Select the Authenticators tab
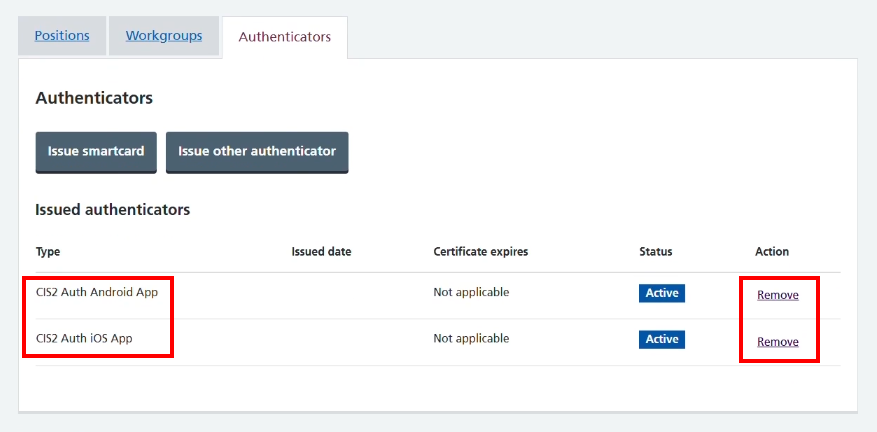 [x=285, y=37]
